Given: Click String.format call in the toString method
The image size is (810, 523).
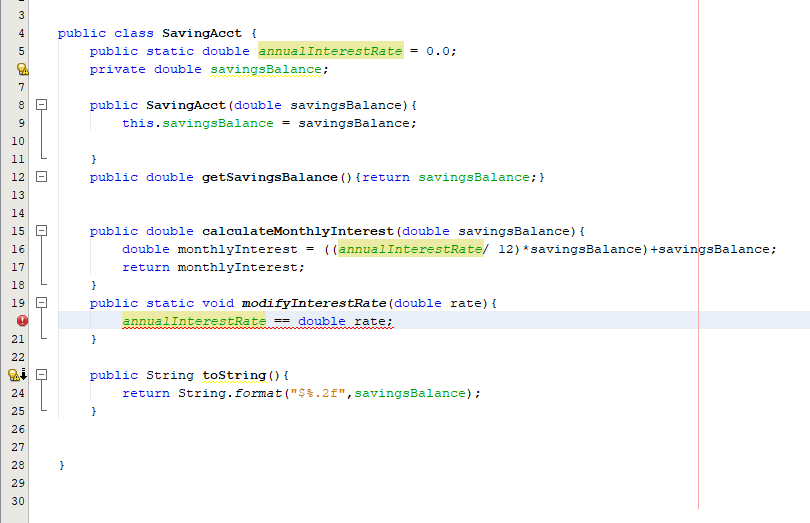Looking at the screenshot, I should 230,393.
